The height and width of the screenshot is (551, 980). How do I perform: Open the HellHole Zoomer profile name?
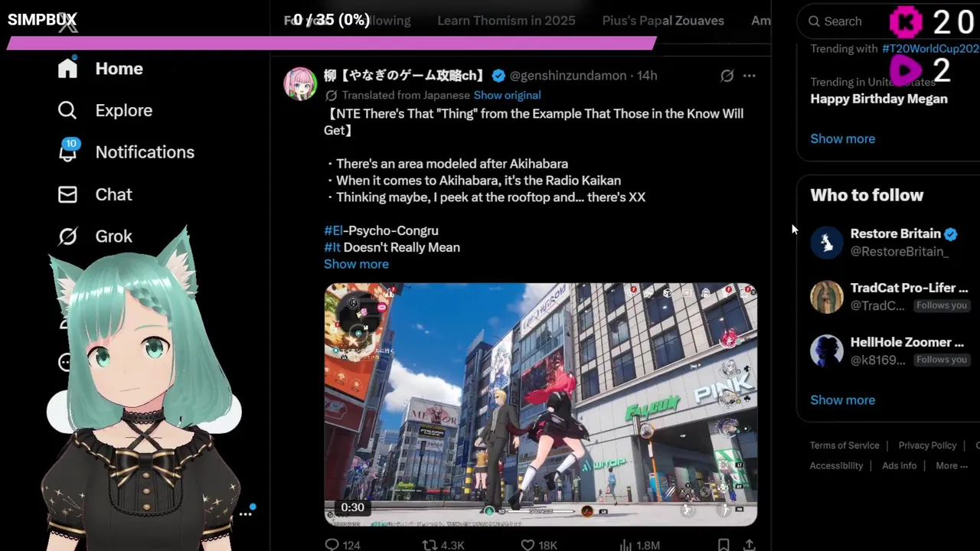906,343
